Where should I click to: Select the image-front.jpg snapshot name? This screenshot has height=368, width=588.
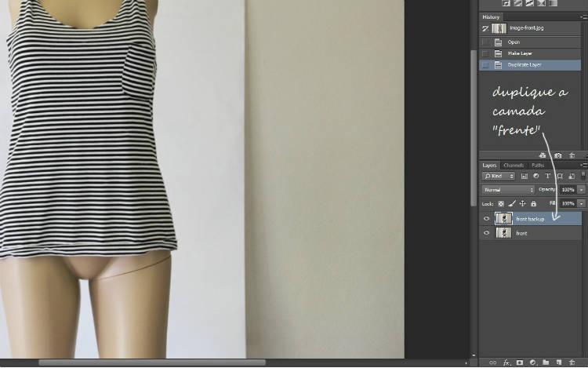point(527,28)
